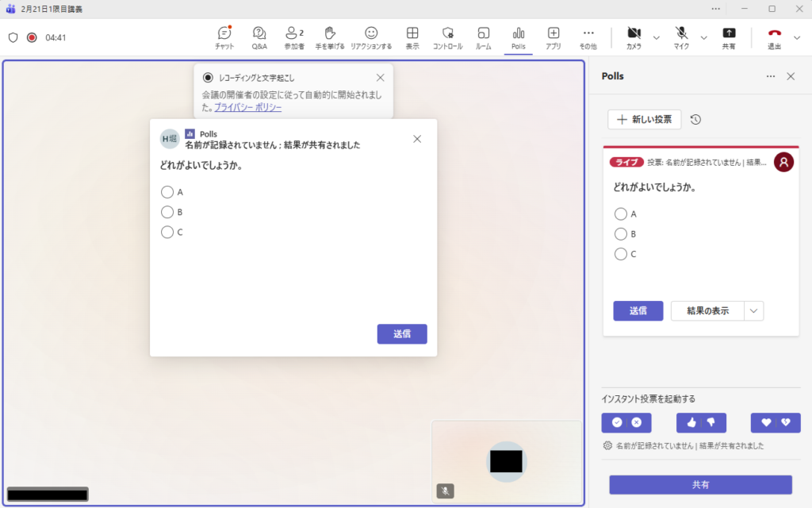
Task: Select option C in the popup poll
Action: (x=167, y=233)
